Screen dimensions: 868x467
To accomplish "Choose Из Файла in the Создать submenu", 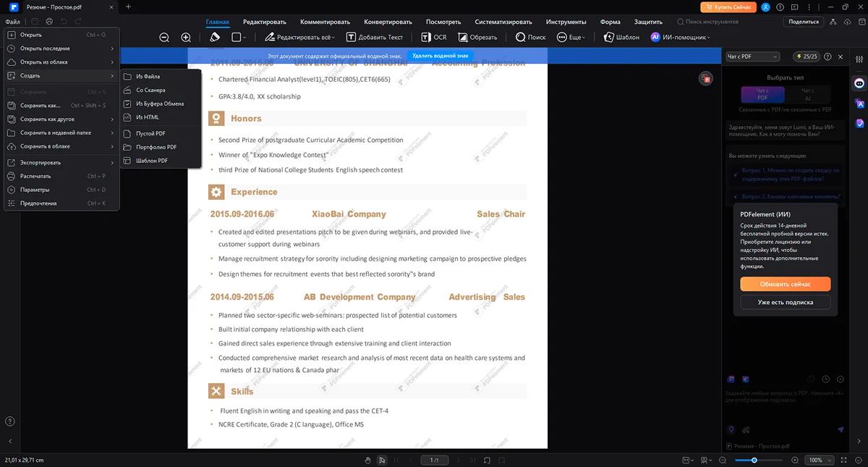I will click(161, 76).
